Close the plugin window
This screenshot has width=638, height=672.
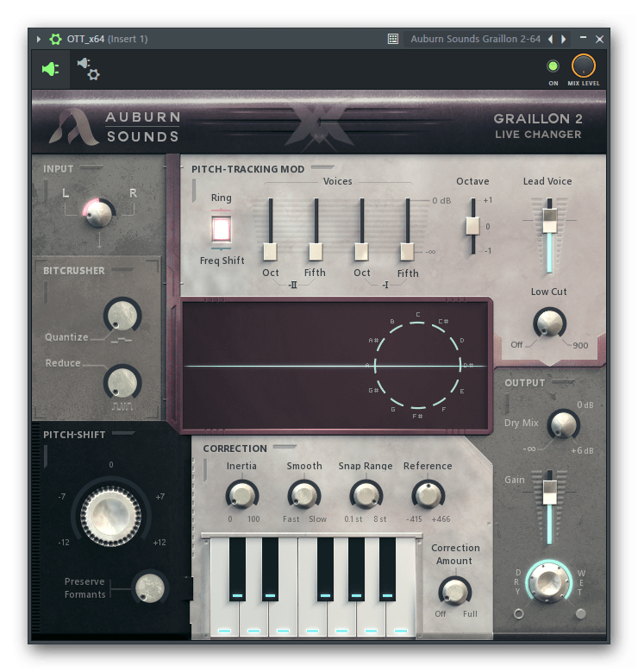pos(599,39)
